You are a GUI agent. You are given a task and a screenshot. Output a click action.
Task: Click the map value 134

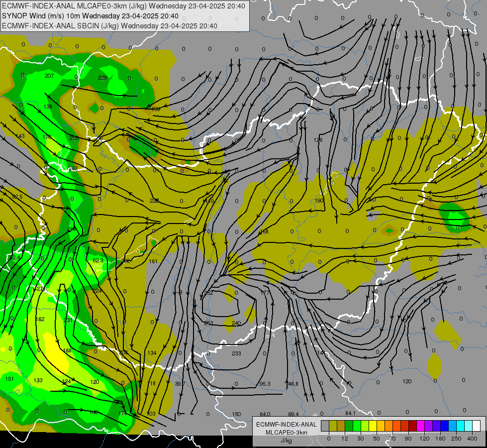[x=152, y=353]
